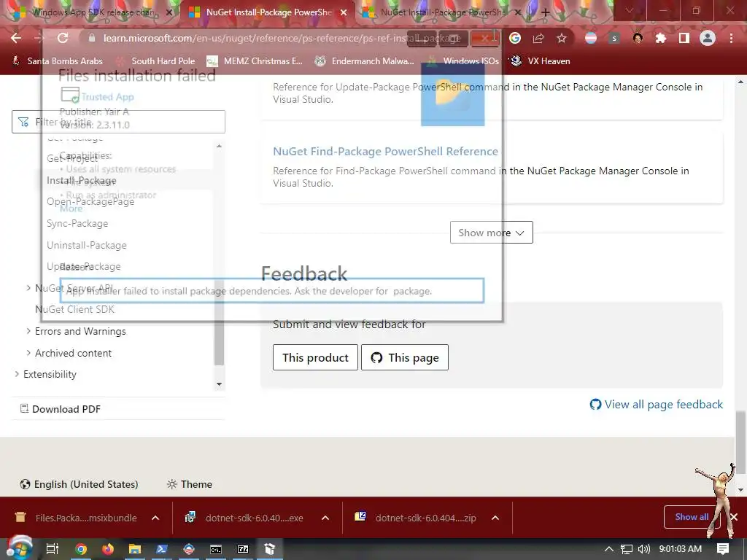Image resolution: width=747 pixels, height=560 pixels.
Task: Click the This product feedback button
Action: coord(315,357)
